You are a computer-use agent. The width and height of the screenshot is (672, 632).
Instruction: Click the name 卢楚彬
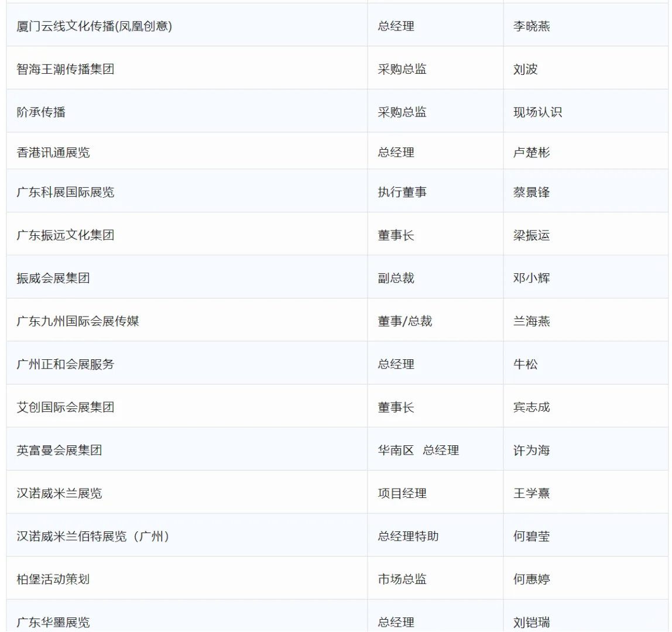pyautogui.click(x=532, y=153)
